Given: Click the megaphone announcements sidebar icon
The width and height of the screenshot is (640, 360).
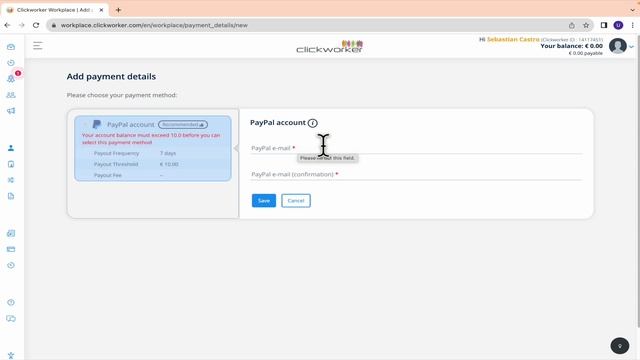Looking at the screenshot, I should coord(11,111).
